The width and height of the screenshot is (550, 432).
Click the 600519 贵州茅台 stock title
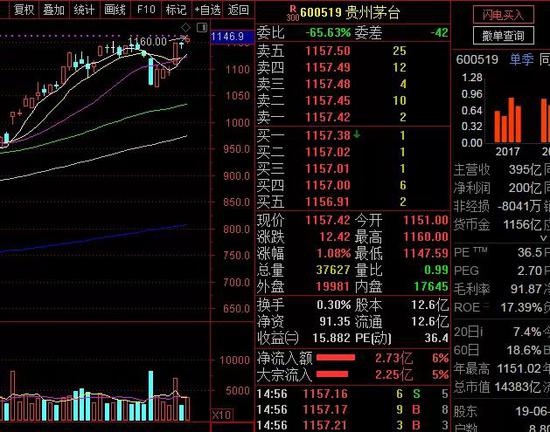(x=350, y=13)
